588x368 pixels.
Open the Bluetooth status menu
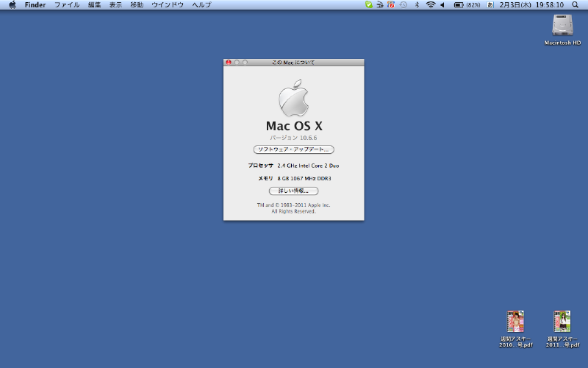[417, 5]
